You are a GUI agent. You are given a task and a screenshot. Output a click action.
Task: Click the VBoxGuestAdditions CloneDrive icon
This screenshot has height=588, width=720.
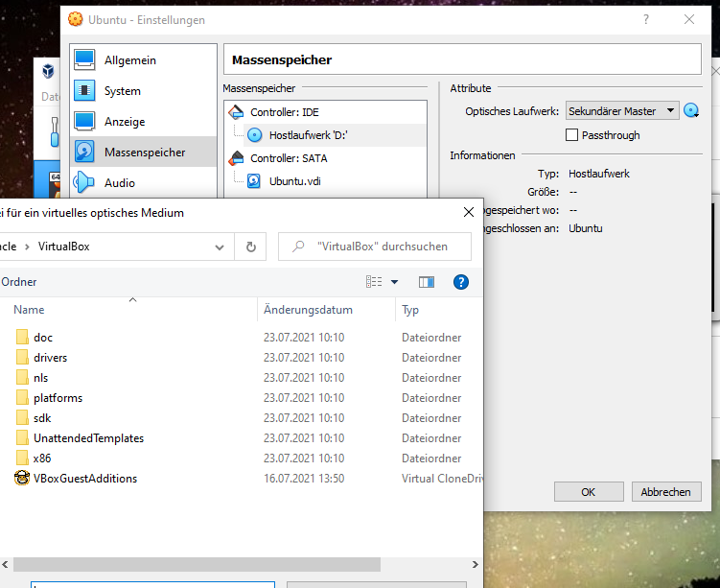coord(22,479)
